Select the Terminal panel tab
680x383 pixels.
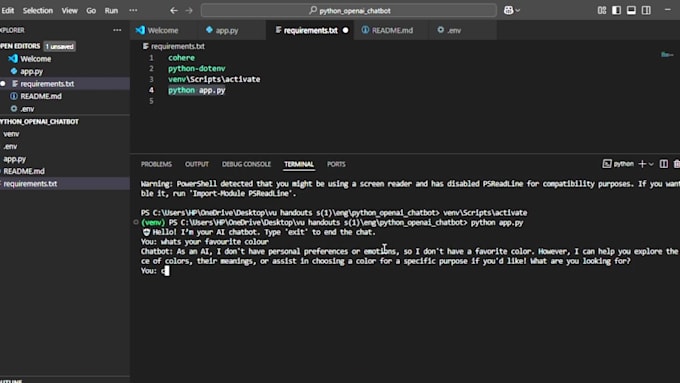tap(299, 164)
